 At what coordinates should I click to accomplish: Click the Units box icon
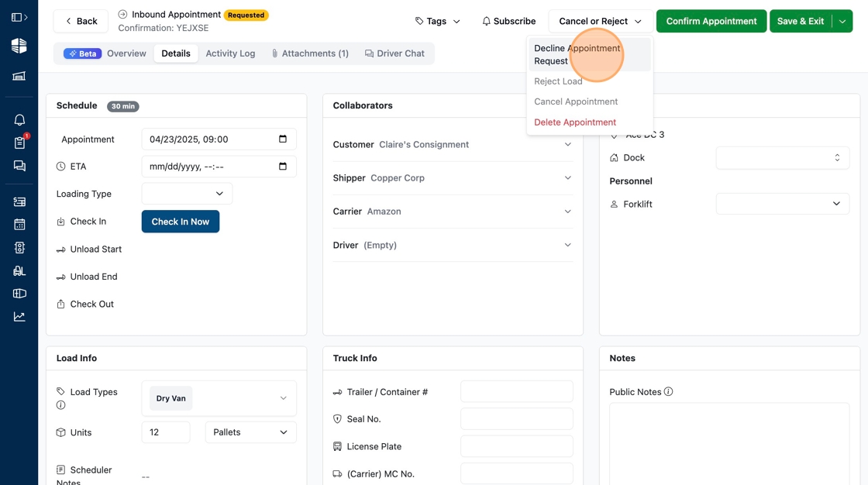click(x=61, y=432)
